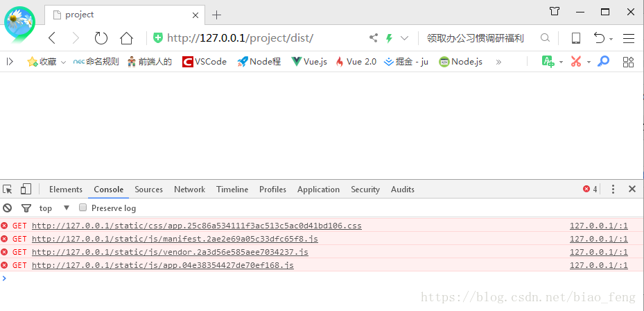The image size is (644, 311).
Task: Switch to the Application tab
Action: tap(318, 190)
